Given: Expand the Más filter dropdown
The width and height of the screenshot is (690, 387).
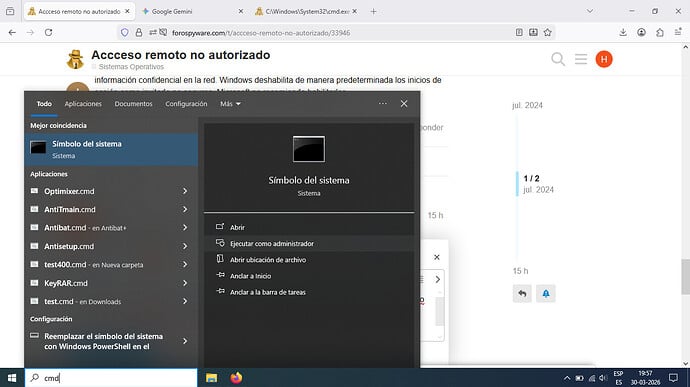Looking at the screenshot, I should pos(231,104).
